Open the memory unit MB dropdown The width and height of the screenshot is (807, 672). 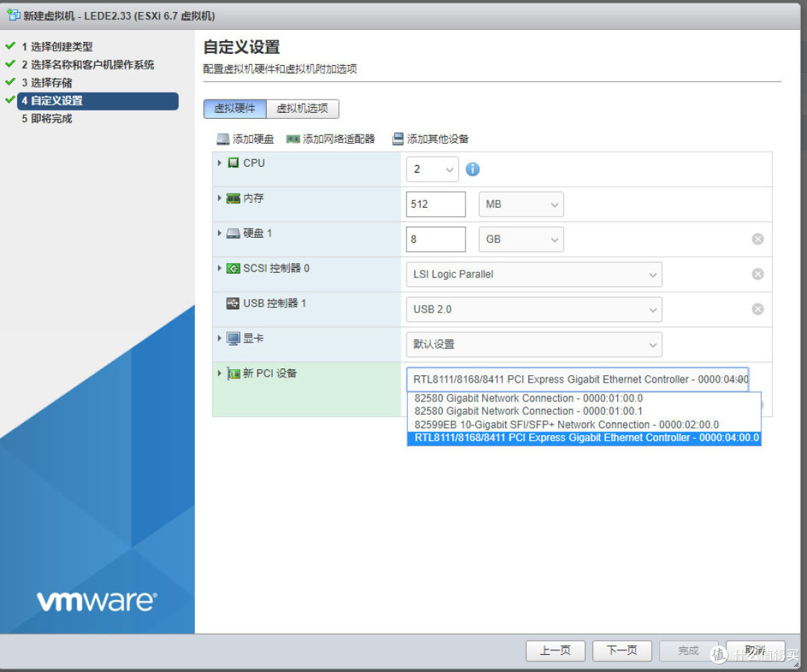(x=521, y=203)
